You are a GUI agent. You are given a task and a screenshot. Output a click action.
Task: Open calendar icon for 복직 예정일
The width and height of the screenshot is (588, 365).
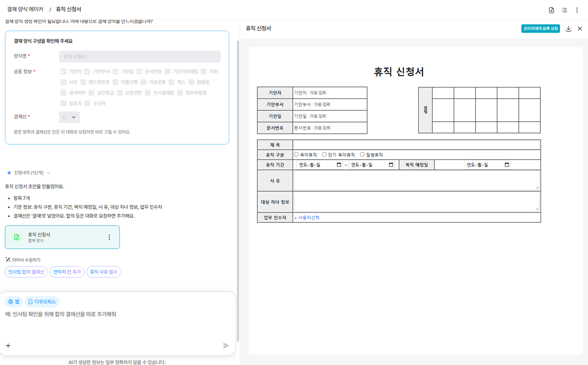click(x=507, y=165)
